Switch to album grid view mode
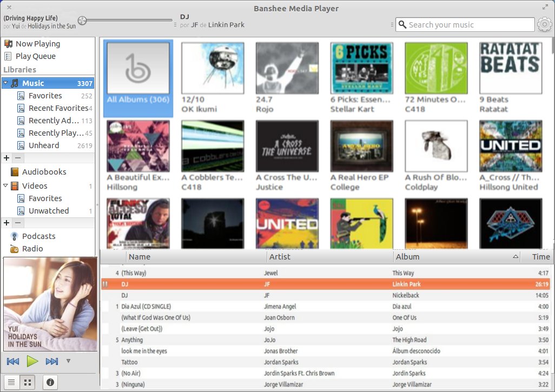 point(27,382)
